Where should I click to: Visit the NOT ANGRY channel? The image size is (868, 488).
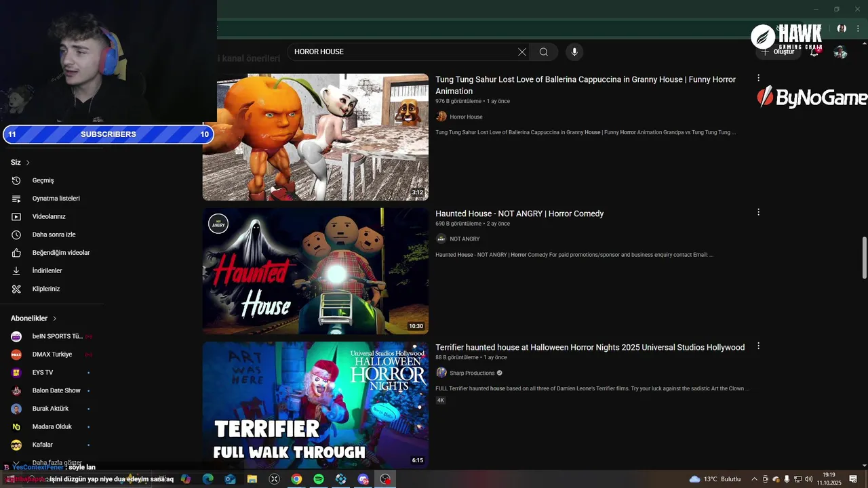465,239
